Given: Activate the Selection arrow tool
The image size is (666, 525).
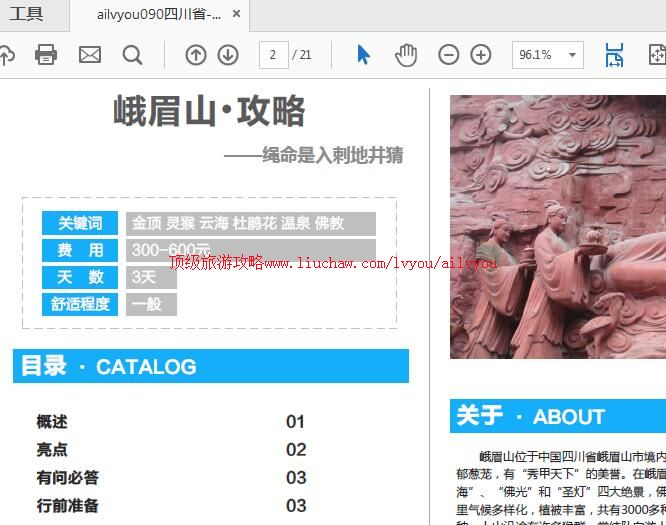Looking at the screenshot, I should pyautogui.click(x=363, y=55).
